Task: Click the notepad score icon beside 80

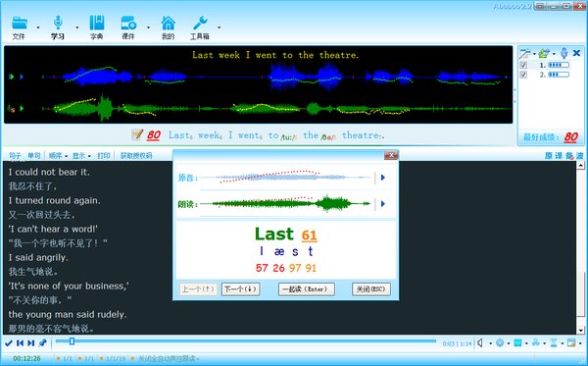Action: [x=137, y=134]
